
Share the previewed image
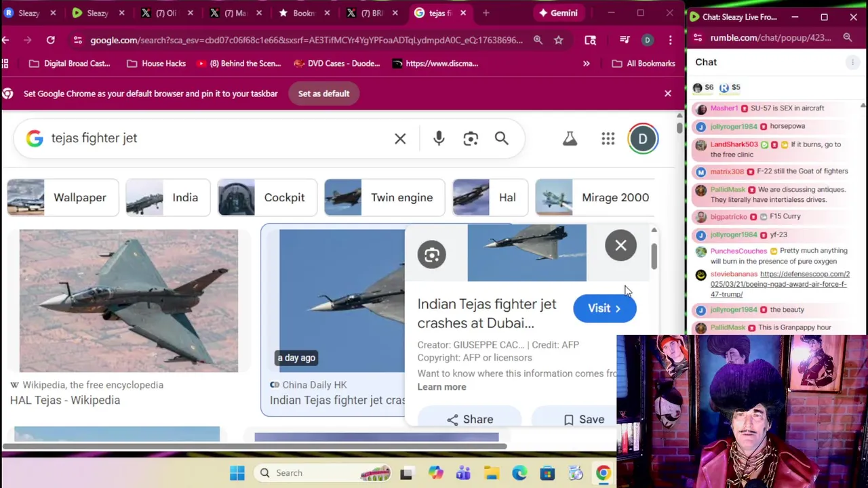pos(470,420)
